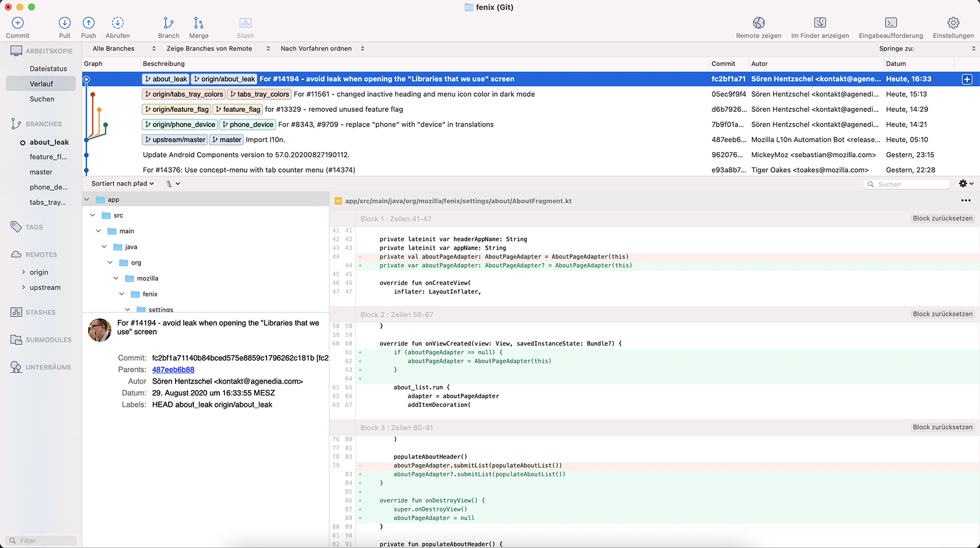Collapse the app folder in file tree
The image size is (980, 548).
tap(87, 199)
